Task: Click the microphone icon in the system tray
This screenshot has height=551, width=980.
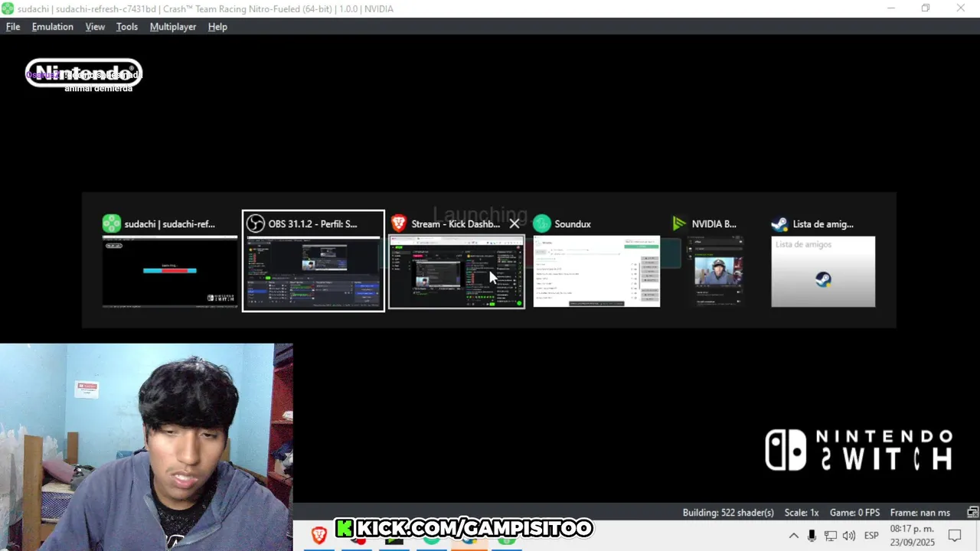Action: tap(812, 536)
